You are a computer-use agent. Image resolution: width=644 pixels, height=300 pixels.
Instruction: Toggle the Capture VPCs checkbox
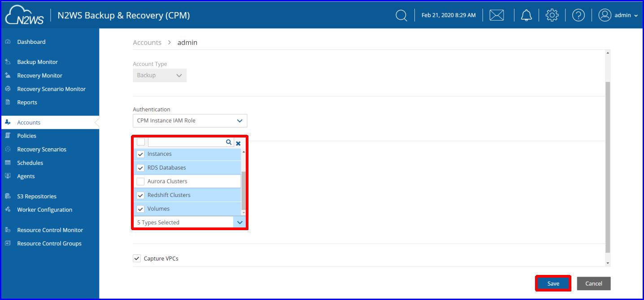tap(137, 258)
